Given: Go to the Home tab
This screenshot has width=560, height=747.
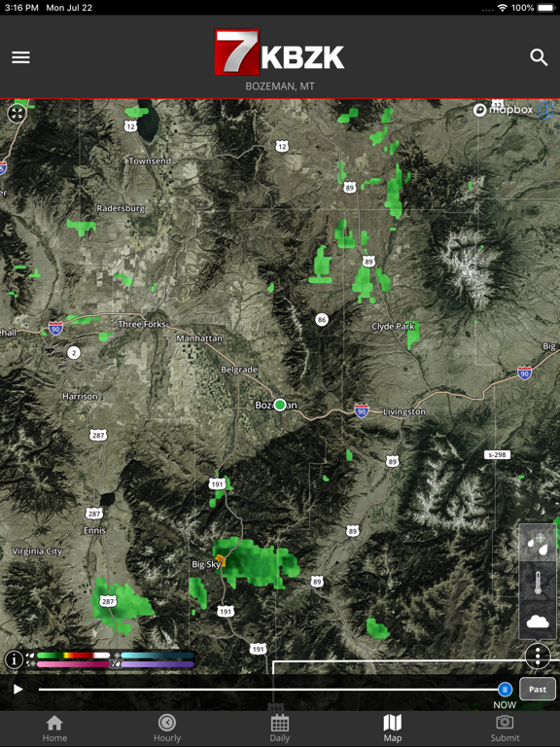Looking at the screenshot, I should pos(54,729).
